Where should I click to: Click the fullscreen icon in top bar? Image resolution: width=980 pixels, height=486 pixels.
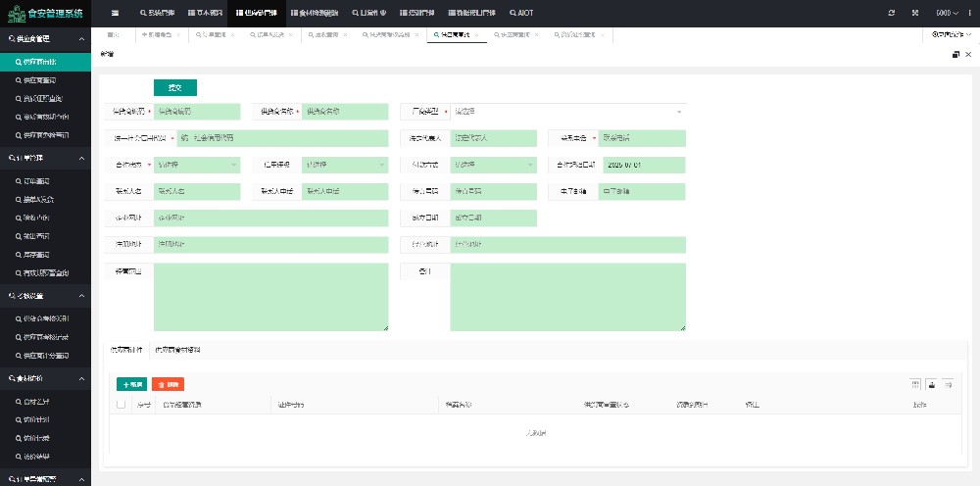tap(915, 13)
